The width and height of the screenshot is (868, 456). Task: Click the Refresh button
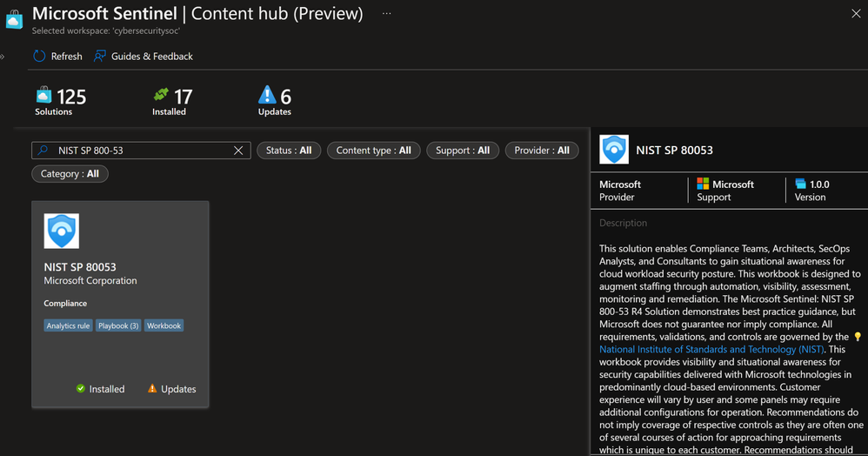57,56
